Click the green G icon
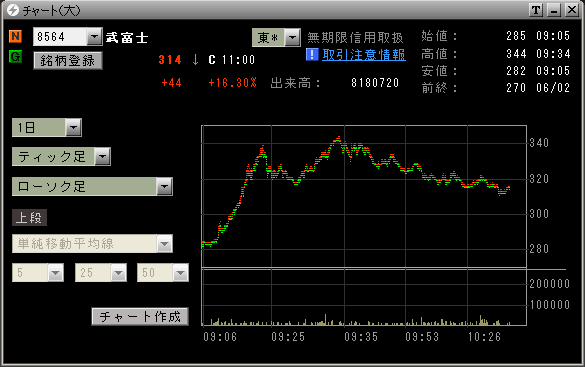Image resolution: width=585 pixels, height=367 pixels. (15, 57)
